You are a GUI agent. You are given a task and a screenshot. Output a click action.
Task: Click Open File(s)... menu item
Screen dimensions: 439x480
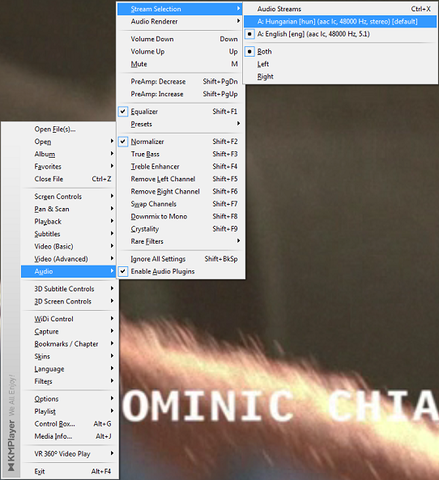(x=68, y=129)
